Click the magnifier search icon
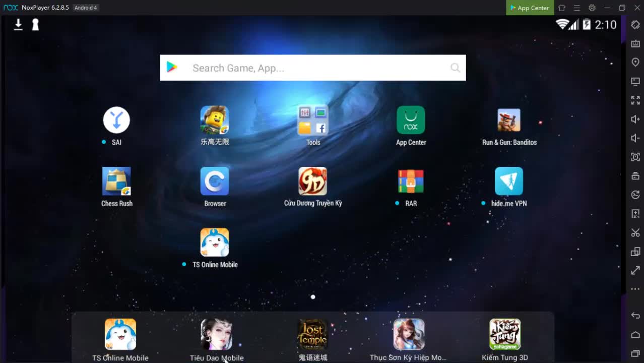Image resolution: width=644 pixels, height=363 pixels. click(x=455, y=68)
